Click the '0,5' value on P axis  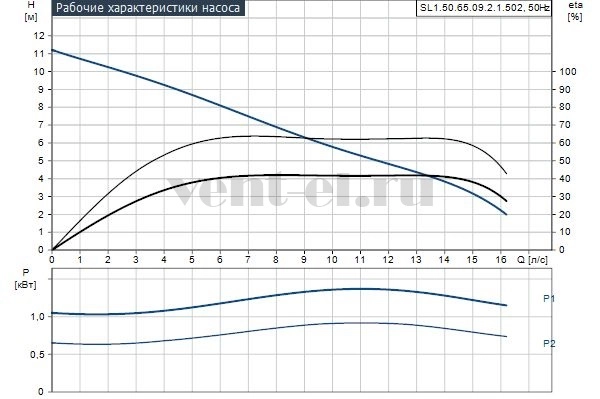click(38, 355)
